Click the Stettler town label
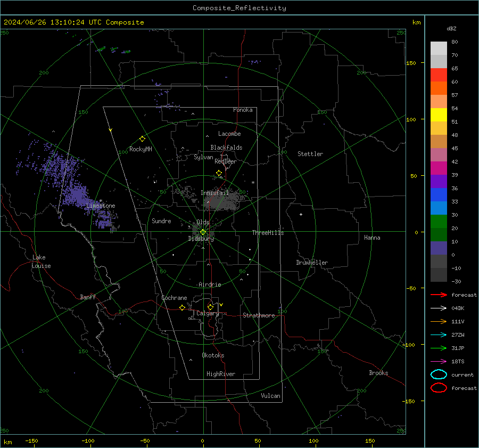 point(310,154)
